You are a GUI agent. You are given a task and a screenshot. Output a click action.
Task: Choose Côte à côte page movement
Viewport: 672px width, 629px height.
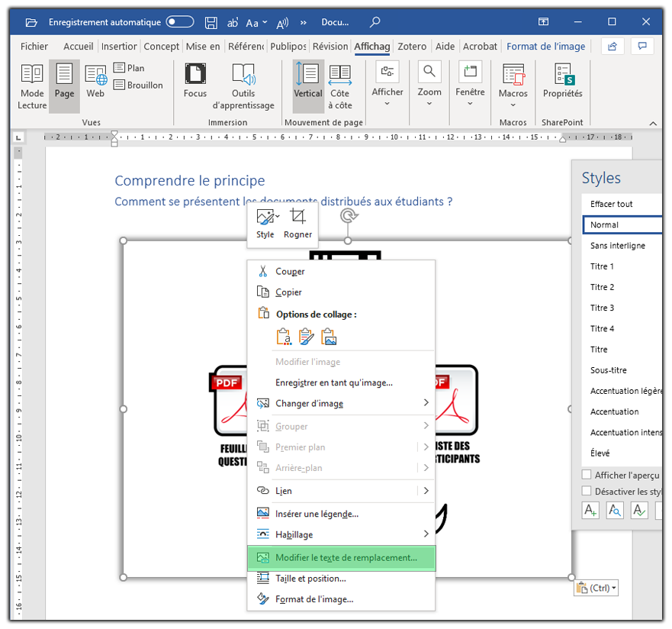coord(340,86)
